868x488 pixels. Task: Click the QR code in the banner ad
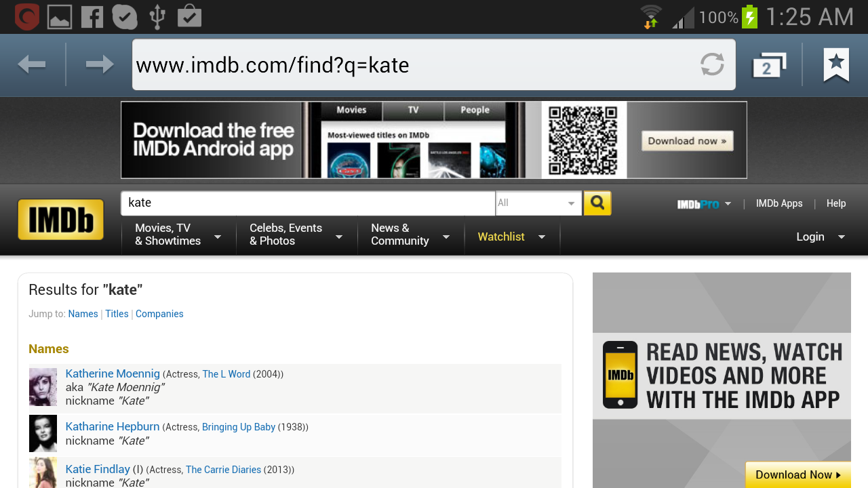tap(583, 140)
